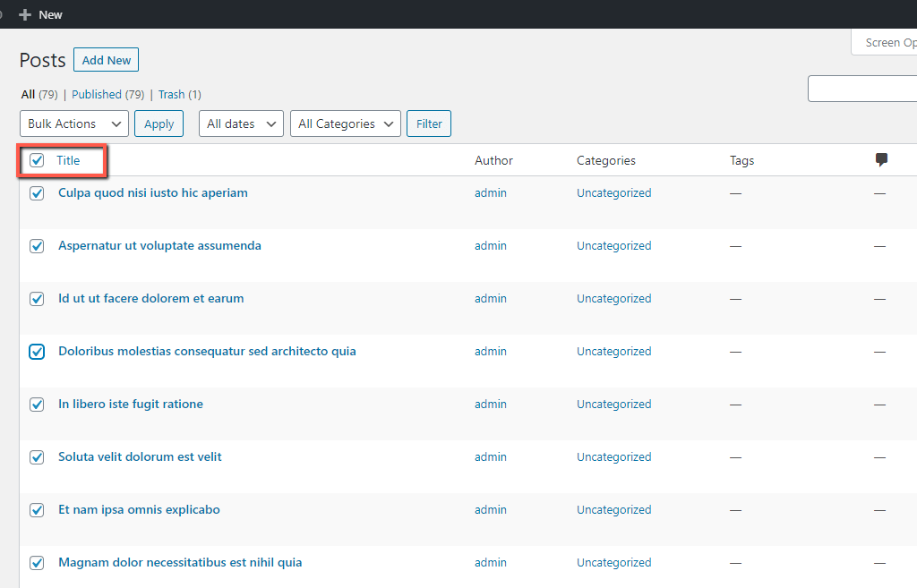The image size is (917, 588).
Task: Uncheck the Magnam dolor necessitatibus post checkbox
Action: click(37, 563)
